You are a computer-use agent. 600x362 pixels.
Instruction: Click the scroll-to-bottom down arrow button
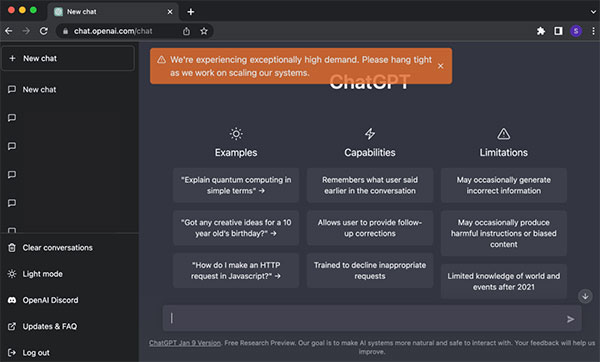585,296
